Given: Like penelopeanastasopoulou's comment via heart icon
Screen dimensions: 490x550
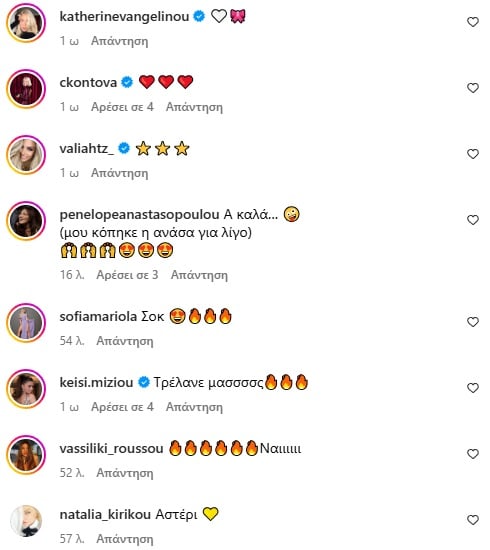Looking at the screenshot, I should click(x=472, y=220).
